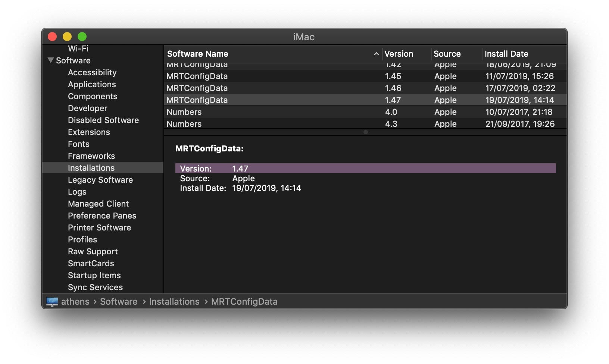Click install date 21/09/2017, 19:26 cell
Screen dimensions: 609x364
(x=520, y=124)
